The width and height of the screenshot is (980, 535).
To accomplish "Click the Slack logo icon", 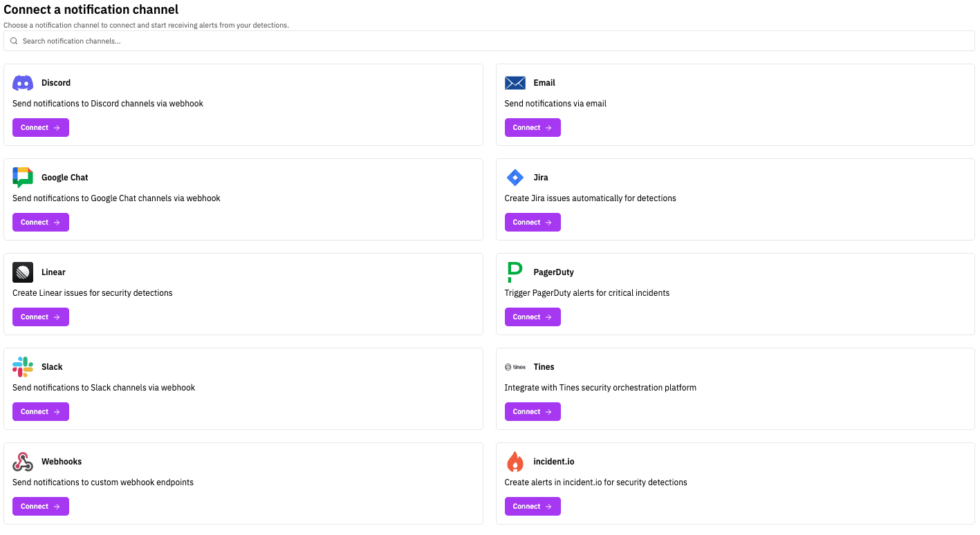I will click(22, 366).
